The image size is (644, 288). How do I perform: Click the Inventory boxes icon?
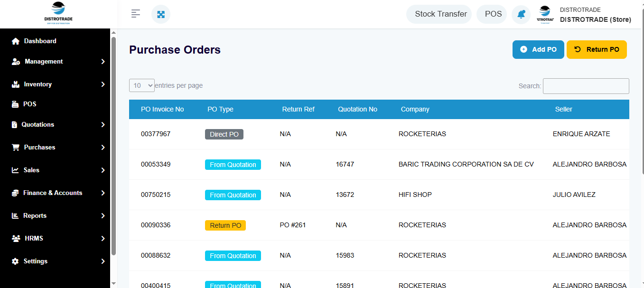pos(15,84)
